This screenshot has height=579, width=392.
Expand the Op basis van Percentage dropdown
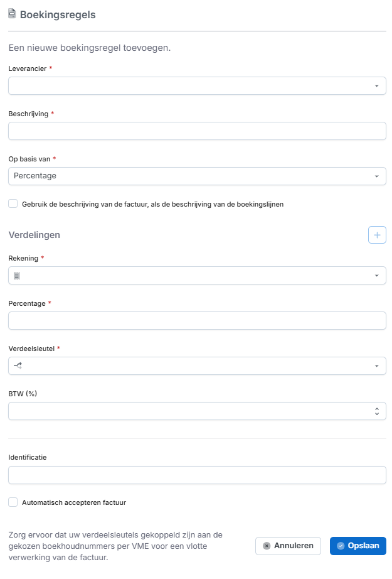click(197, 176)
